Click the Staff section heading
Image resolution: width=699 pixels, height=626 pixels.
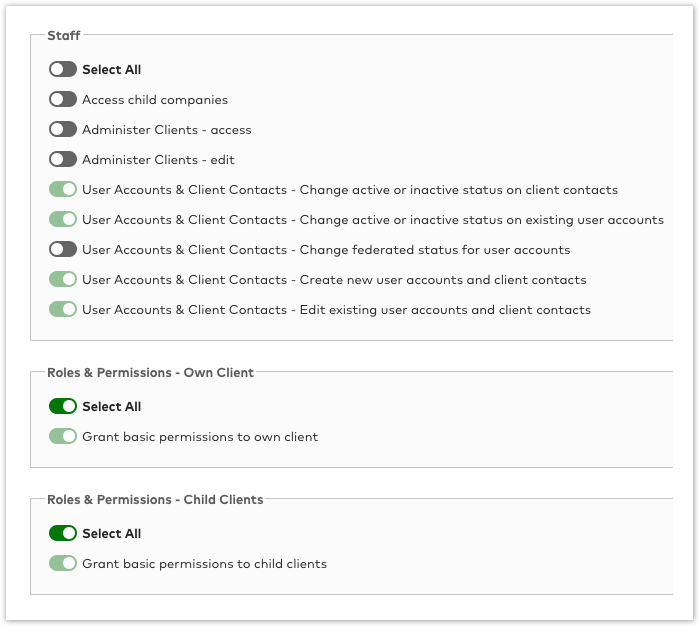tap(64, 35)
